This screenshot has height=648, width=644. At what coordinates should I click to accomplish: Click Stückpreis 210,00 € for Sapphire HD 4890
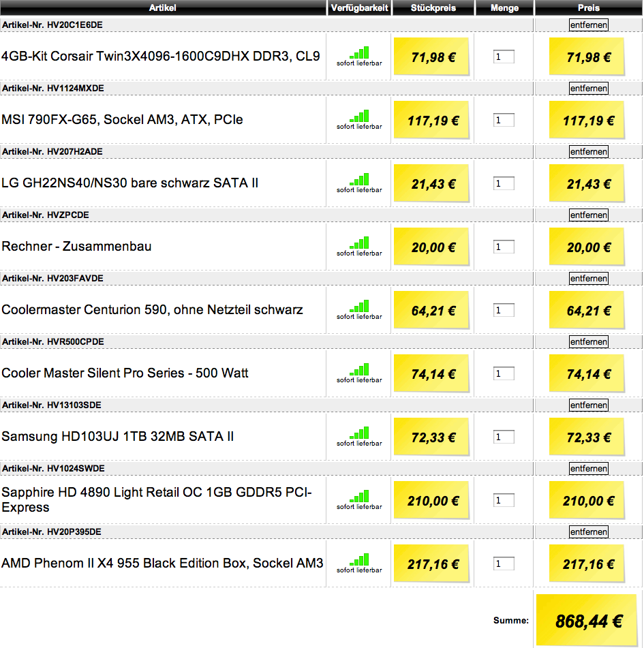(431, 500)
